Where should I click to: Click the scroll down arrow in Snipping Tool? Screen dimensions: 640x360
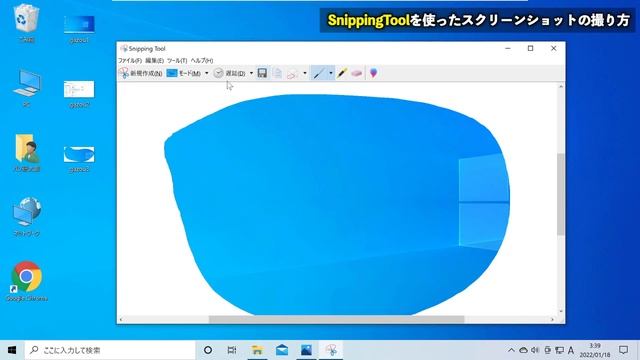[561, 311]
